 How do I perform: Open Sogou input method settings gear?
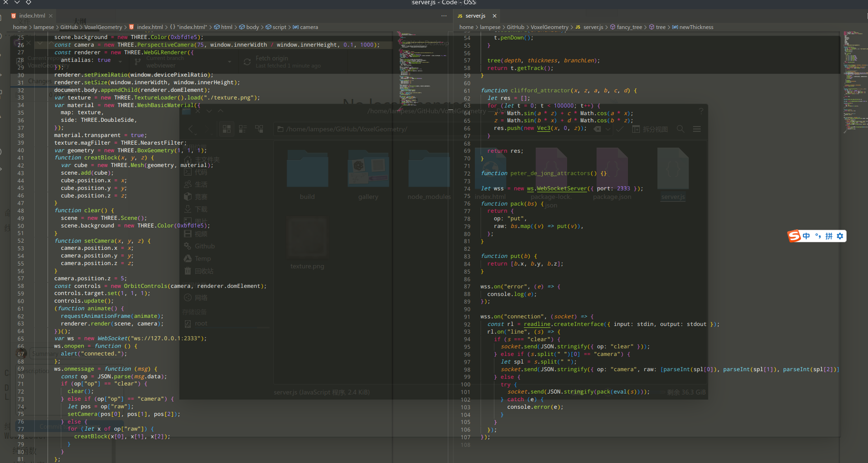[x=840, y=236]
